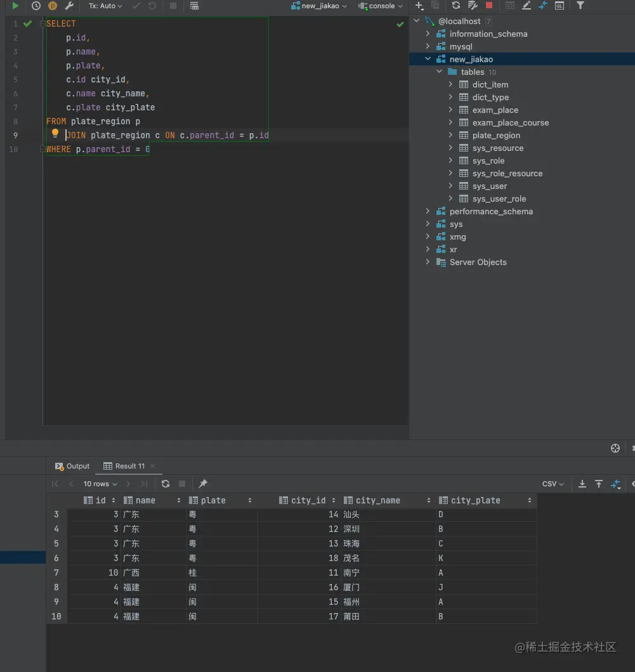Click the import data upload icon
This screenshot has height=672, width=635.
[599, 484]
